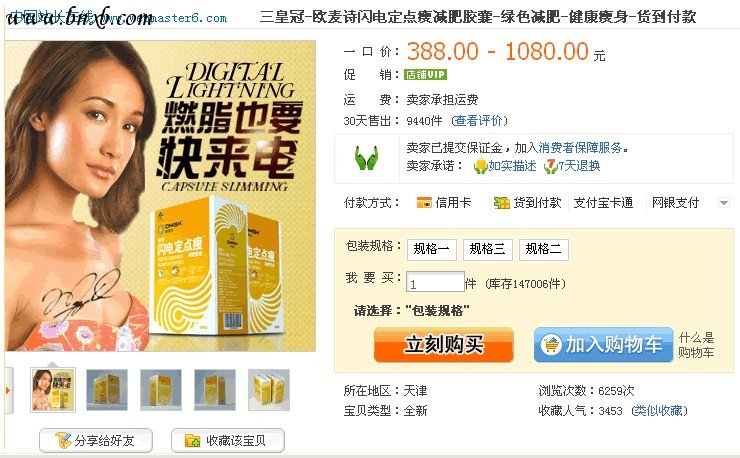Open the 消费者保障服务 link
This screenshot has height=458, width=740.
[580, 148]
